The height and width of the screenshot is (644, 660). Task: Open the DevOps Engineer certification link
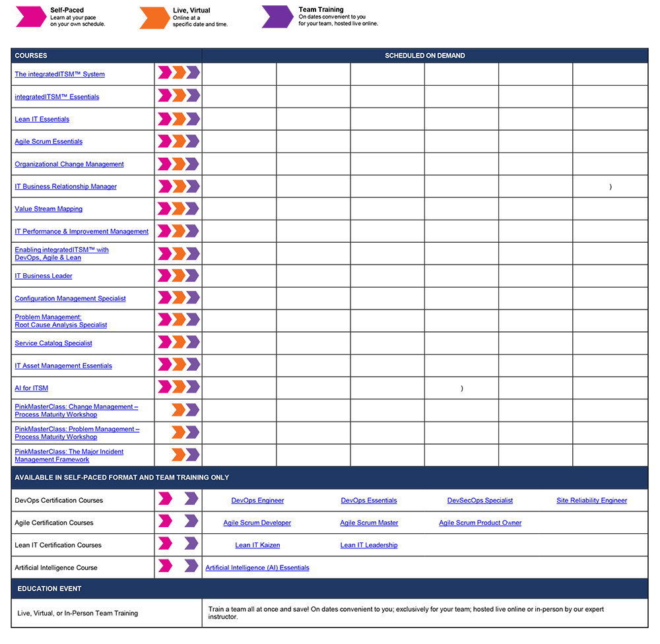257,501
